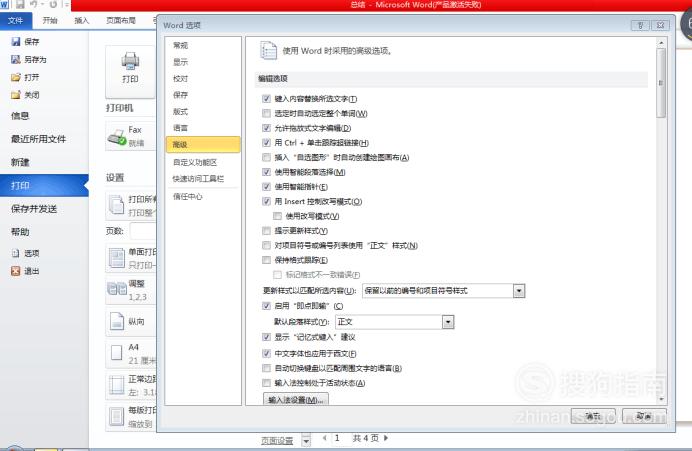Switch to 插入 ribbon tab

coord(82,20)
